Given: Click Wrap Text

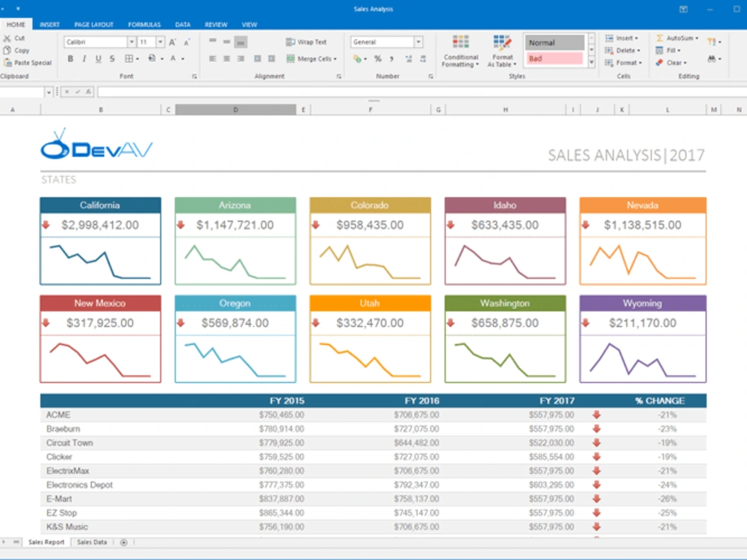Looking at the screenshot, I should (x=306, y=42).
